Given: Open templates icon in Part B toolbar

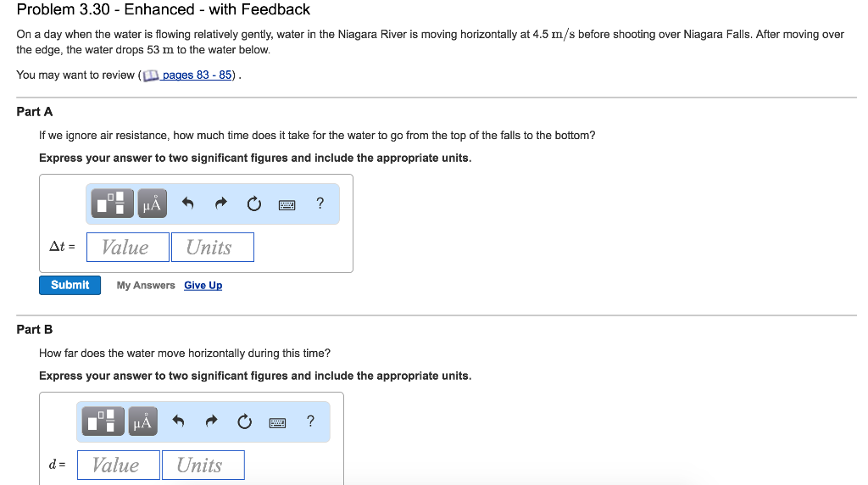Looking at the screenshot, I should pos(103,421).
